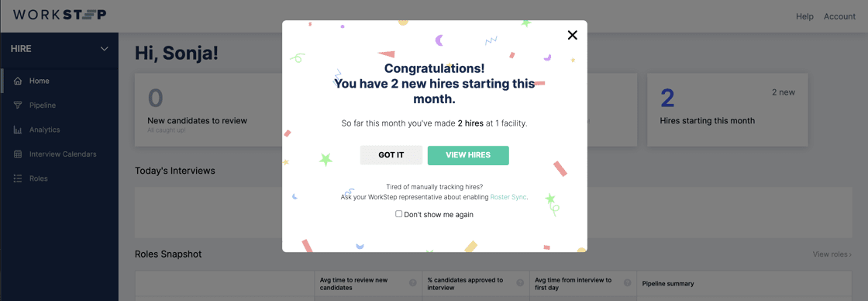
Task: Click the Interview Calendars calendar icon
Action: pos(18,154)
